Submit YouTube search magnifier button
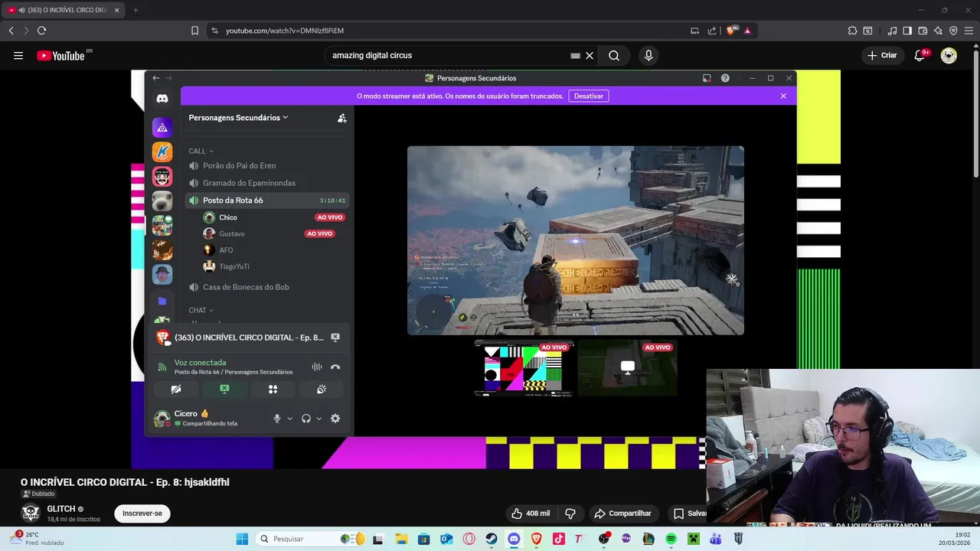Image resolution: width=980 pixels, height=551 pixels. pos(614,56)
